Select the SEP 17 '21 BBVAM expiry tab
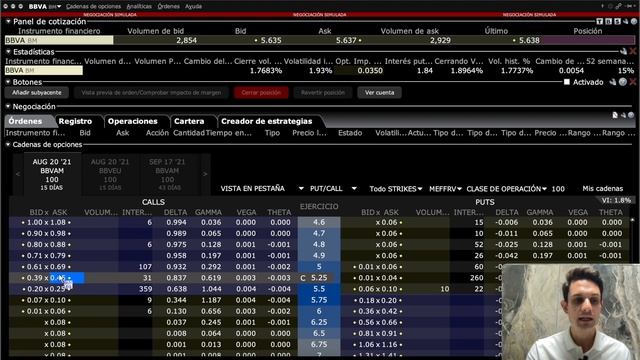Viewport: 640px width, 360px height. tap(167, 174)
